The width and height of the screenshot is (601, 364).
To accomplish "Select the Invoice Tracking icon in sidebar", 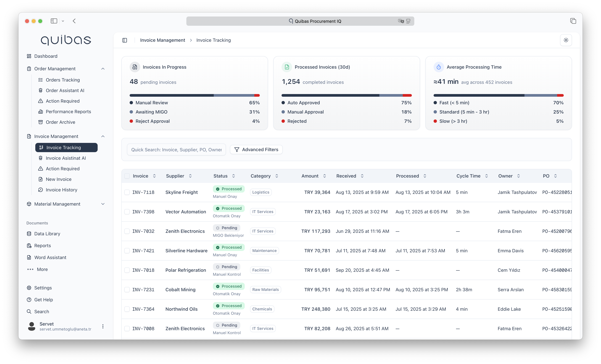I will pos(41,147).
